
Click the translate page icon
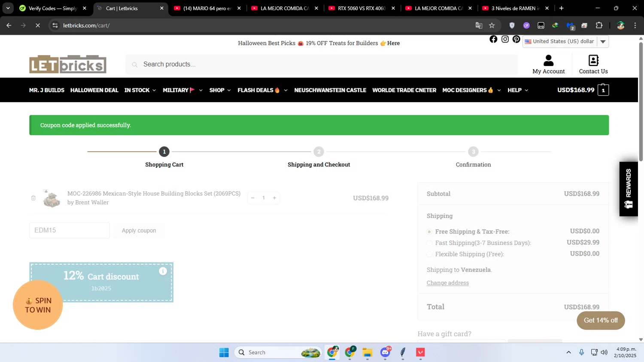[x=479, y=25]
